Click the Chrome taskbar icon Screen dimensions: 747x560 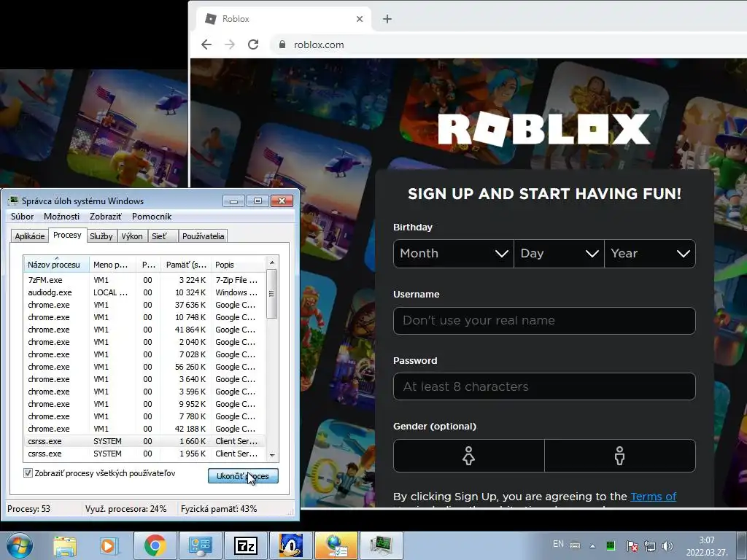coord(155,545)
